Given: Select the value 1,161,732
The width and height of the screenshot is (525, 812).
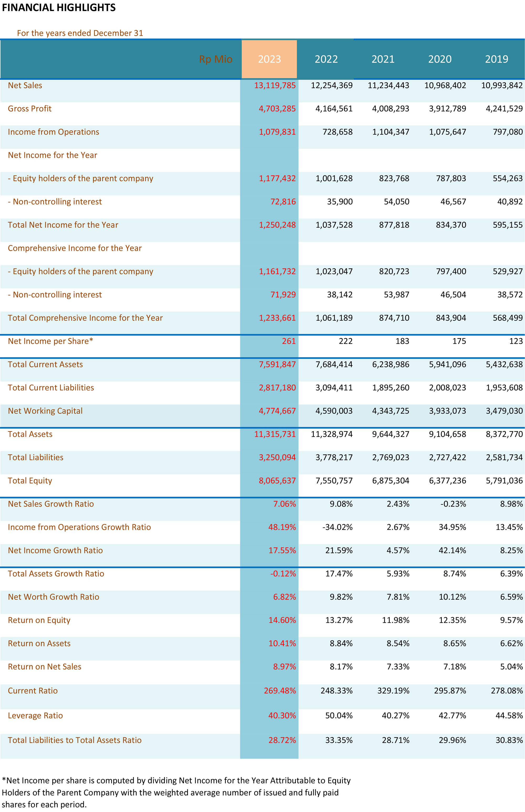Looking at the screenshot, I should coord(277,271).
